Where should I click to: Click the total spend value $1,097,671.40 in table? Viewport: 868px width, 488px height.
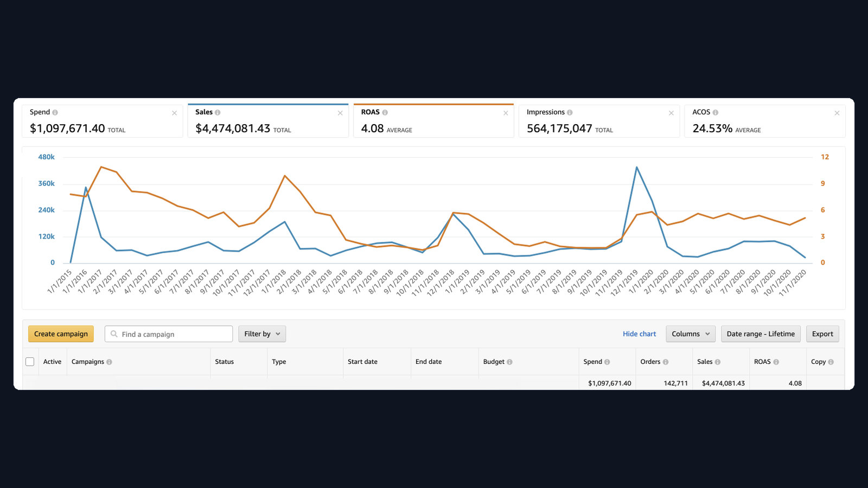click(609, 383)
